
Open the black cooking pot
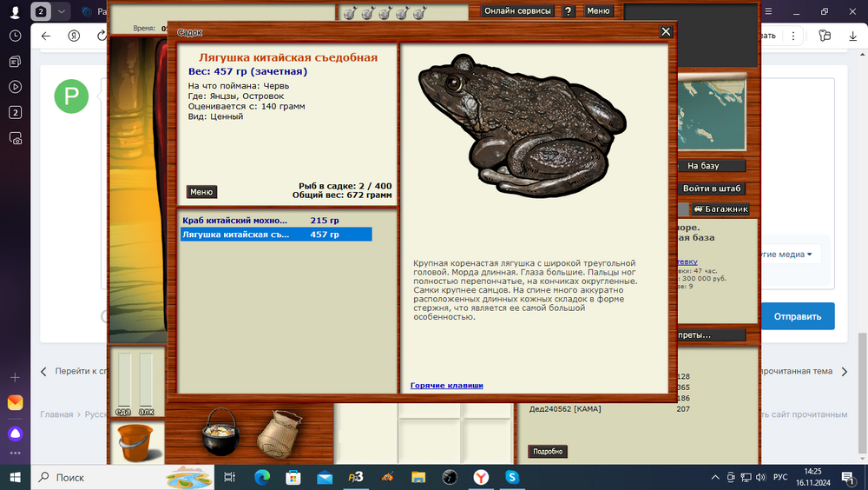click(x=220, y=432)
